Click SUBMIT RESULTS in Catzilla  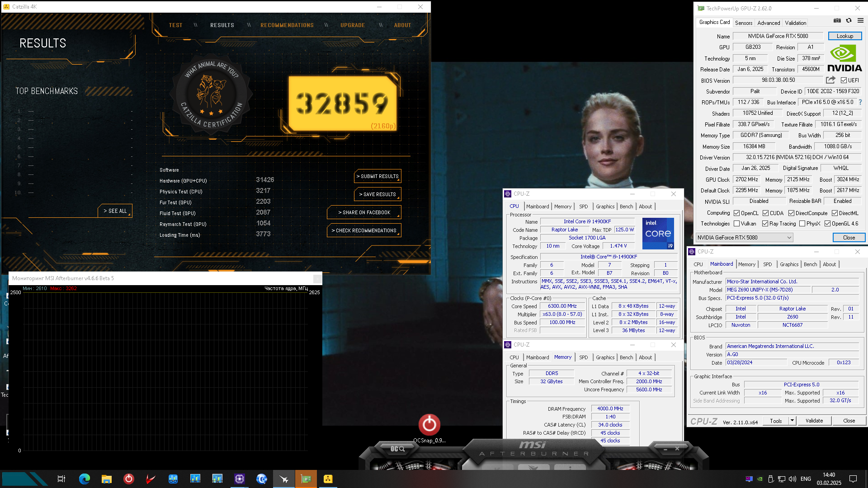377,176
